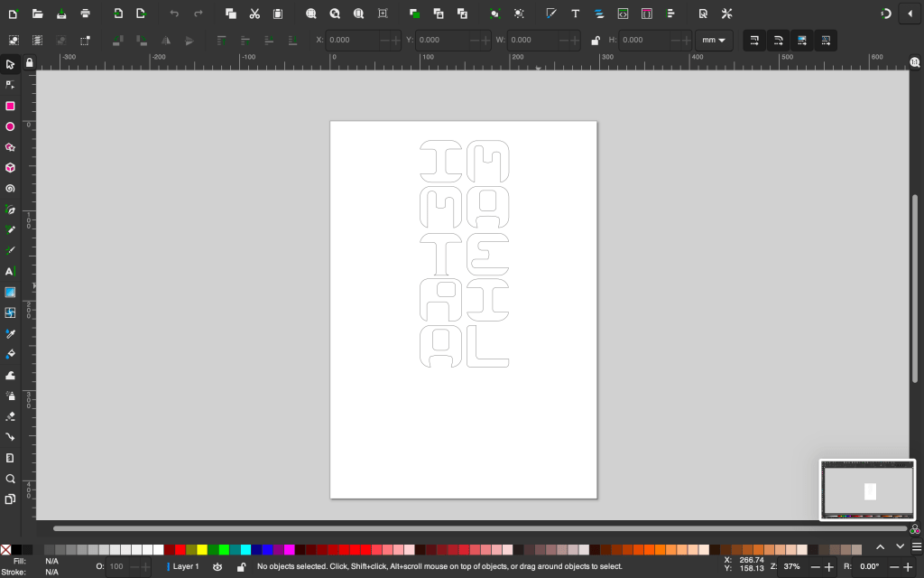
Task: Select the Rectangle tool
Action: click(10, 106)
